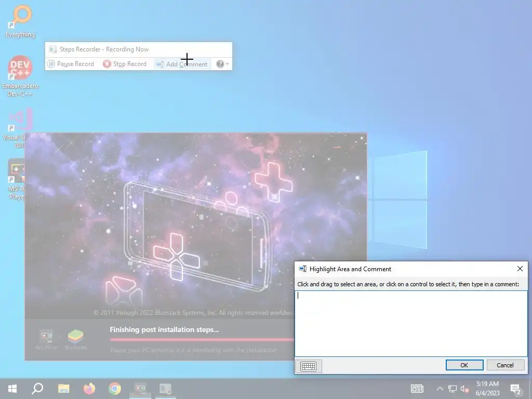Launch Google Chrome from the taskbar
This screenshot has width=532, height=399.
pyautogui.click(x=115, y=389)
